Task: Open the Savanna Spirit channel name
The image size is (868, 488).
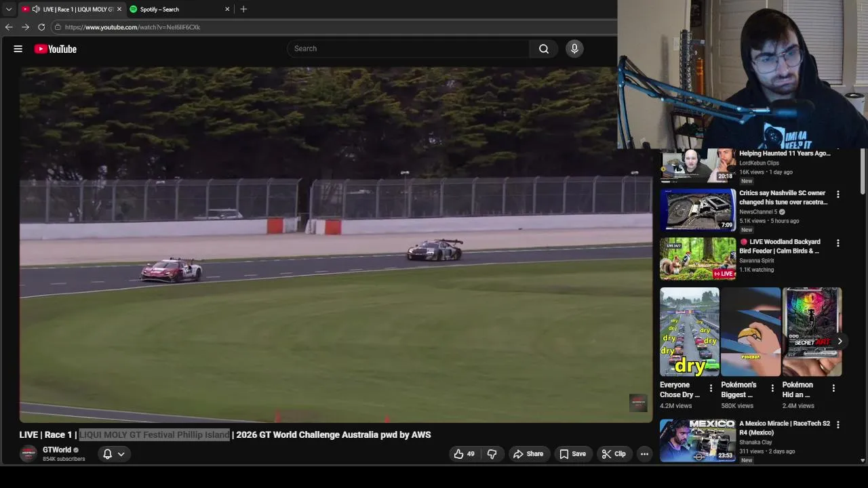Action: coord(757,260)
